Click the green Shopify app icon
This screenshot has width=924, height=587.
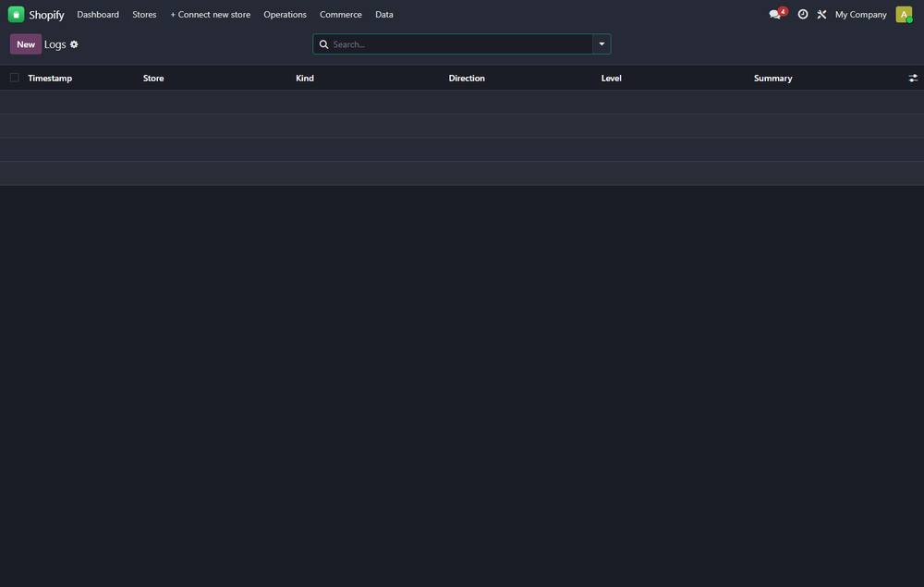pyautogui.click(x=16, y=14)
